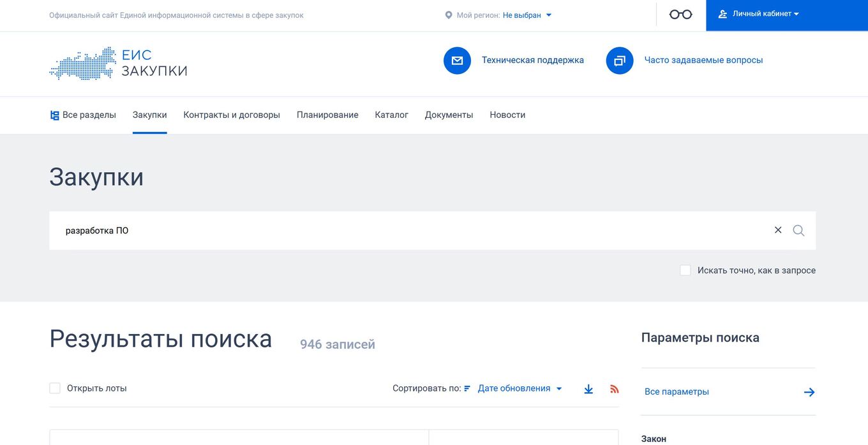Open the RSS feed icon
This screenshot has width=868, height=445.
(x=614, y=388)
